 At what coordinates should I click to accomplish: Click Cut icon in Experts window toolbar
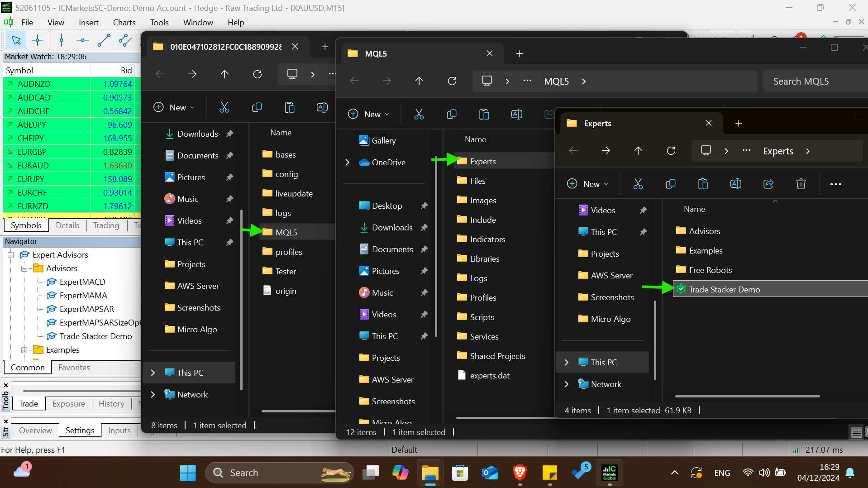tap(638, 184)
